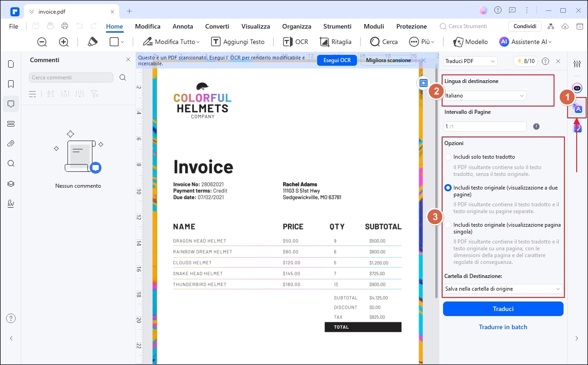Viewport: 588px width, 365px height.
Task: Click the floating screenshot translate icon
Action: click(423, 83)
